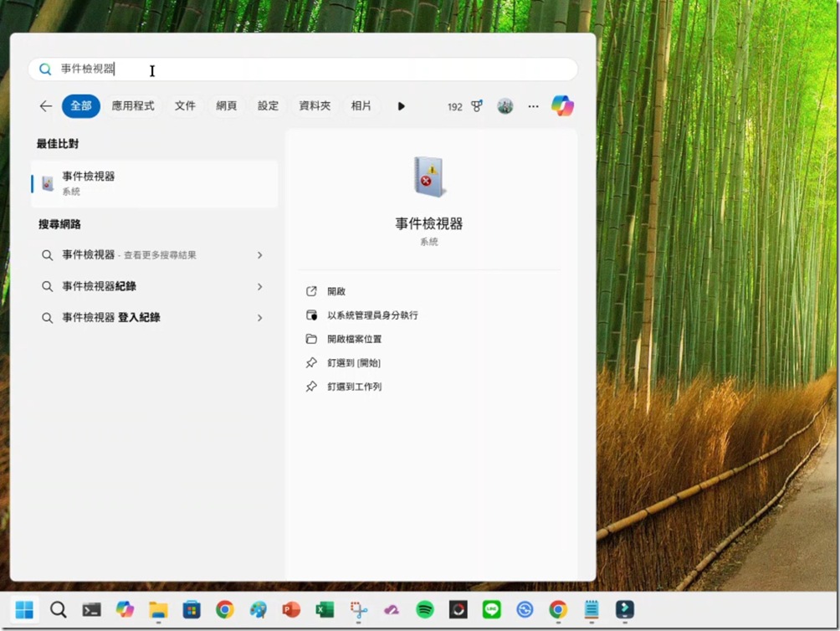Launch Excel from the taskbar

tap(325, 609)
